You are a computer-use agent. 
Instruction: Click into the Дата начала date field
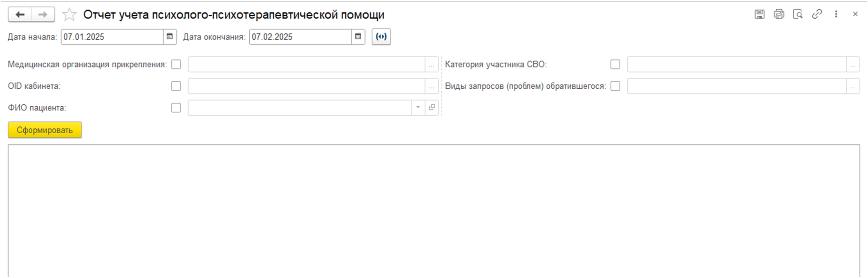tap(112, 37)
